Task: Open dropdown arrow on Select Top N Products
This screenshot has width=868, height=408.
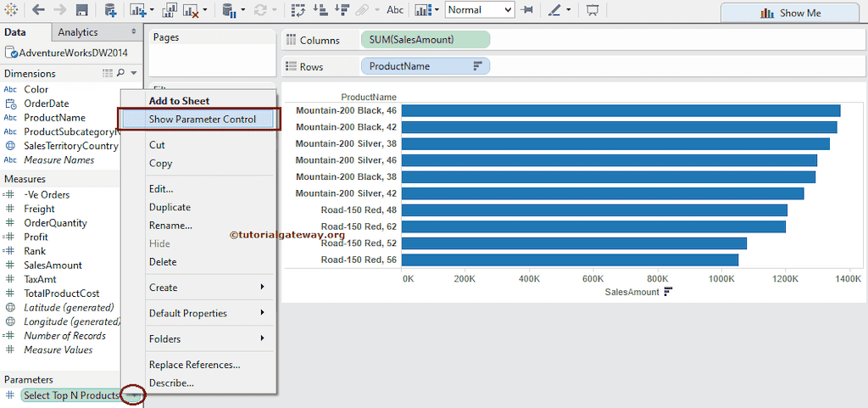Action: point(131,395)
